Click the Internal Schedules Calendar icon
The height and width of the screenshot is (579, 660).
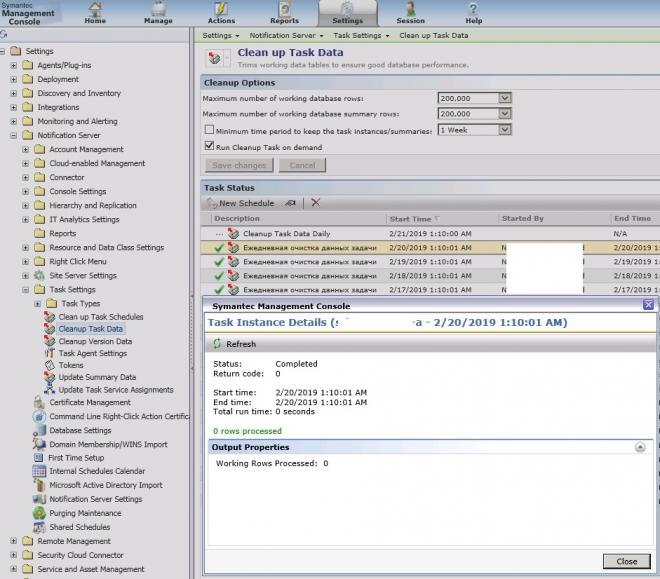coord(39,471)
